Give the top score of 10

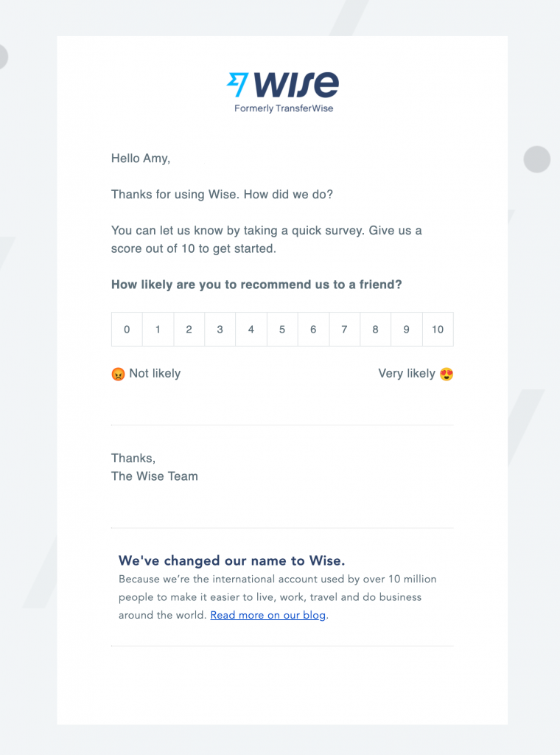coord(438,330)
